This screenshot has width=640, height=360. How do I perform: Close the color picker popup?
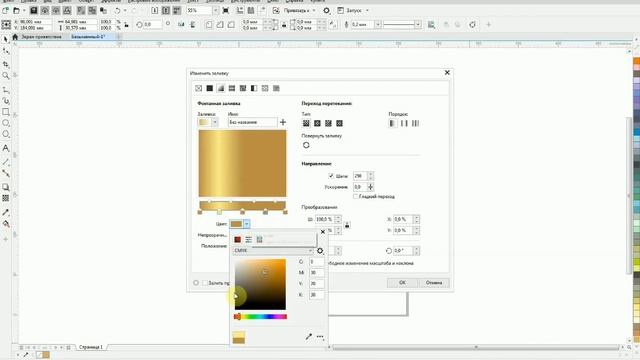(323, 232)
